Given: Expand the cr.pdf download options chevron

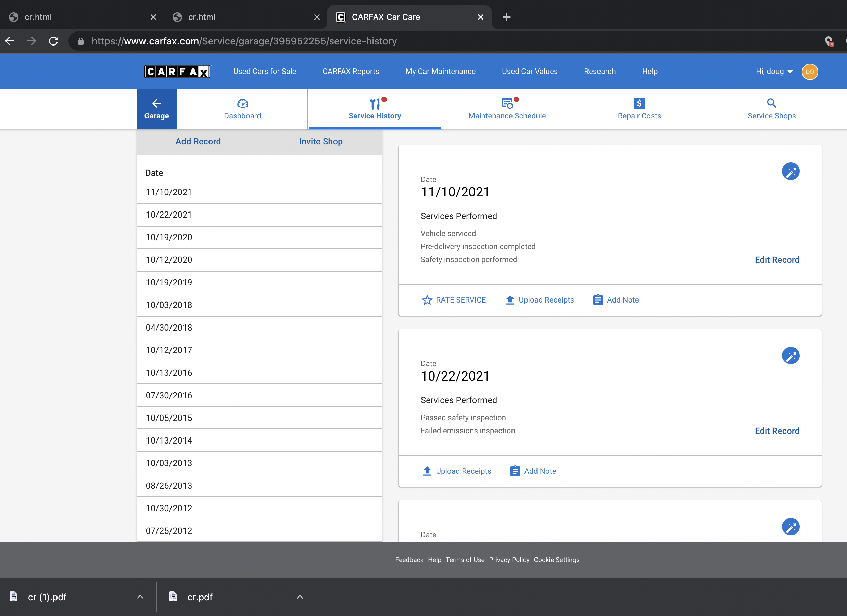Looking at the screenshot, I should tap(300, 597).
